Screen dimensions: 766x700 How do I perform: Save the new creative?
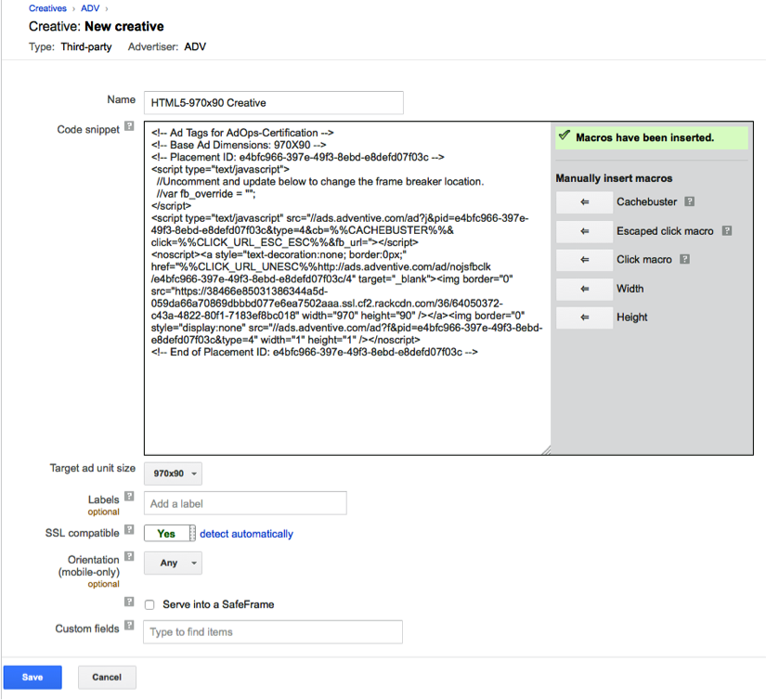click(x=32, y=677)
